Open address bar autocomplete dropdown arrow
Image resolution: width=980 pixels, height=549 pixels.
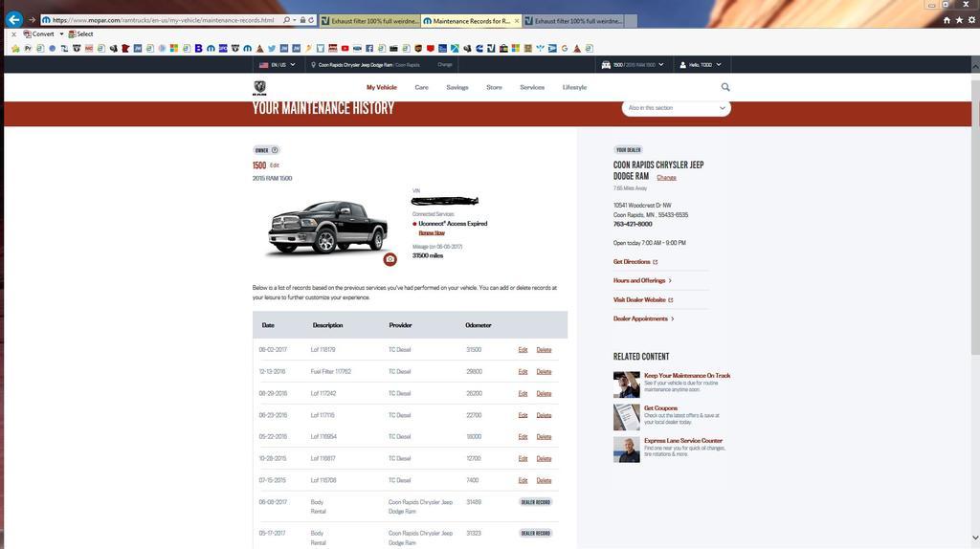coord(295,20)
